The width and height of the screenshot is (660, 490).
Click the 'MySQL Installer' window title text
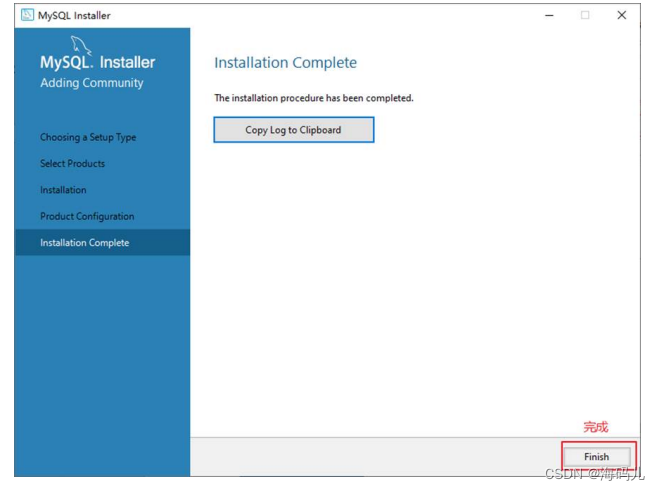(74, 16)
